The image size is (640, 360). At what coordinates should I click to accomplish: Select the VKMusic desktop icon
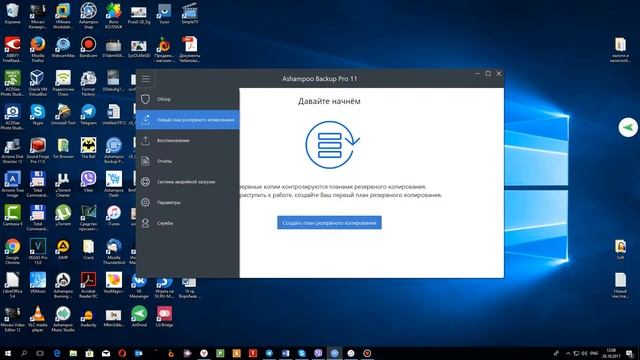pos(38,283)
